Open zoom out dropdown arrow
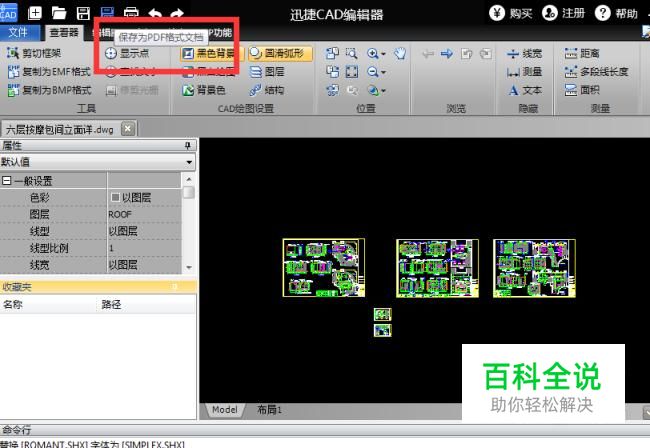 click(x=383, y=73)
